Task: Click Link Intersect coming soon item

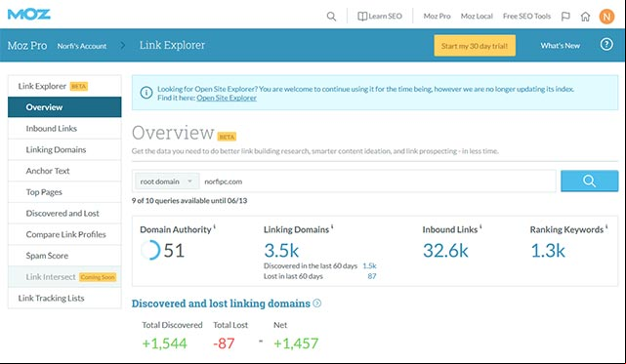Action: (64, 276)
